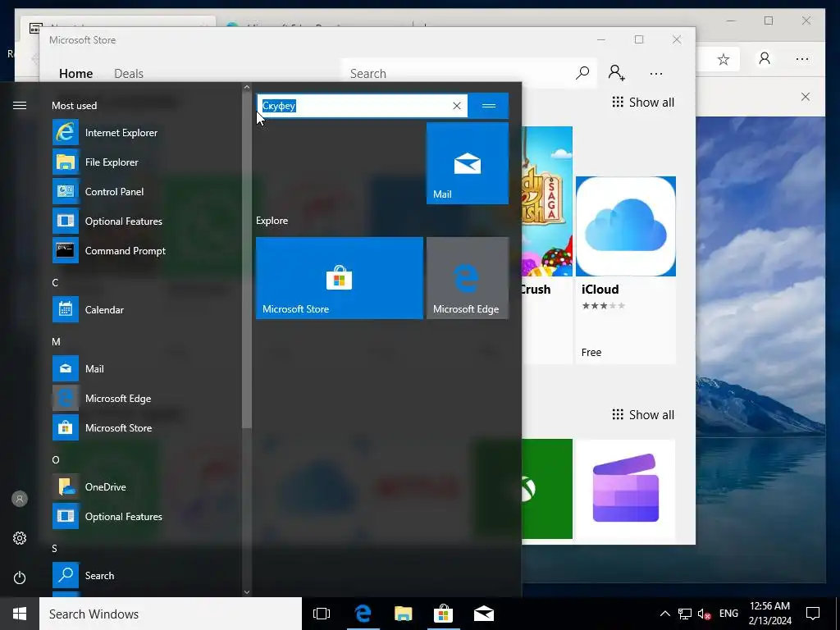Open the iCloud app card in Store

[x=626, y=271]
